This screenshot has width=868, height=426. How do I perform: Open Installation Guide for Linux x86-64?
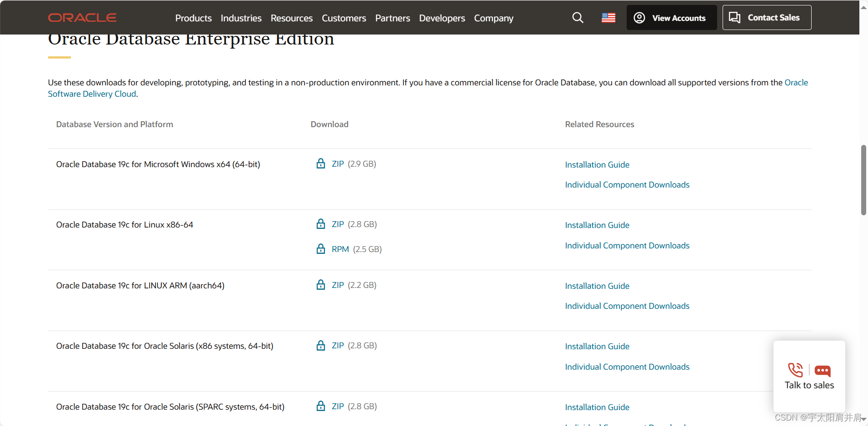[597, 225]
